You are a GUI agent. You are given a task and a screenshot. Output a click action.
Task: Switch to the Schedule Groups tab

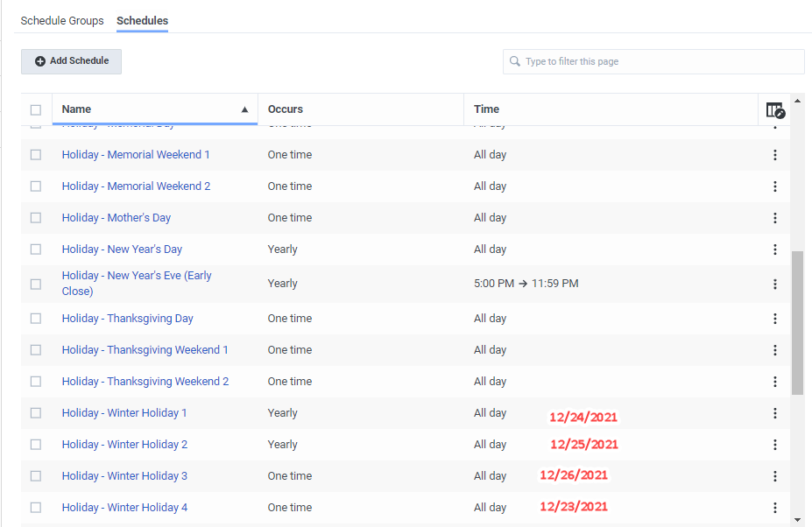(62, 21)
